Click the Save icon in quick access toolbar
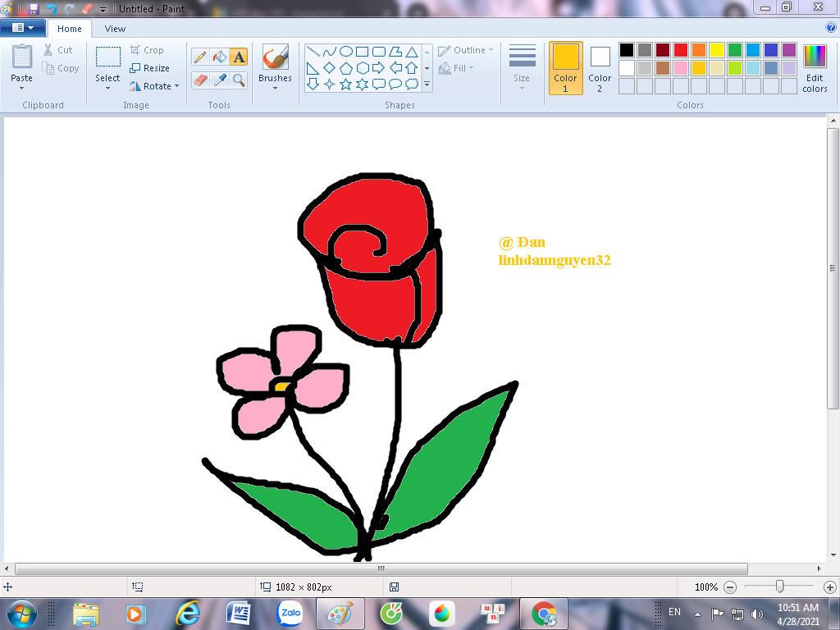 (33, 8)
